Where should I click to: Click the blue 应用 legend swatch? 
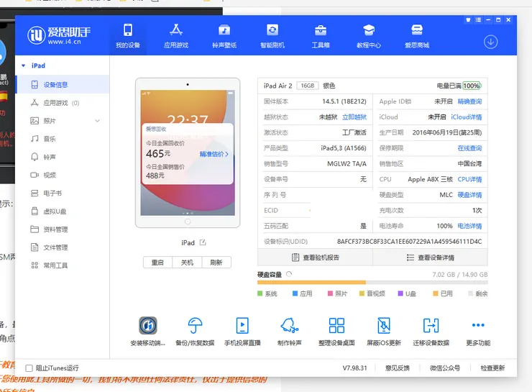(295, 293)
